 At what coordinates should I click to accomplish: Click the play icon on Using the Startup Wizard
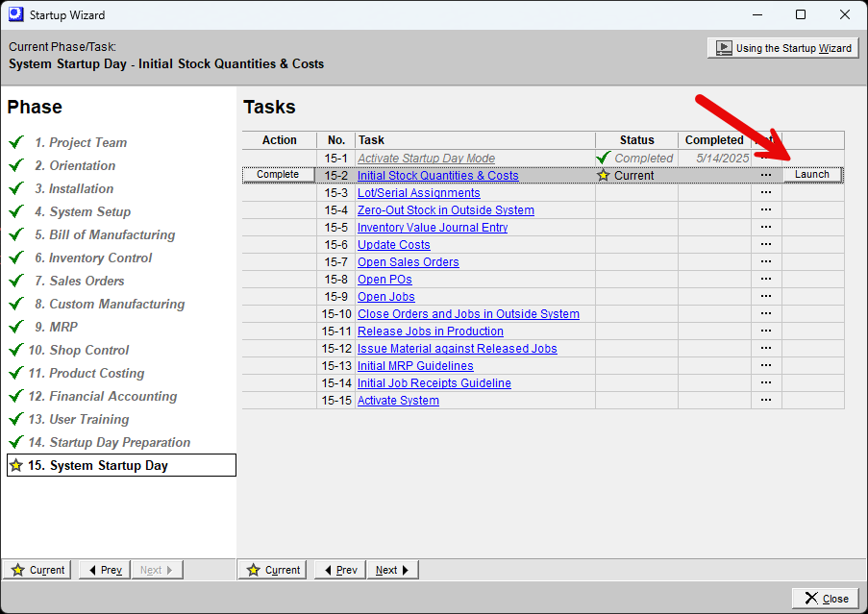(724, 48)
